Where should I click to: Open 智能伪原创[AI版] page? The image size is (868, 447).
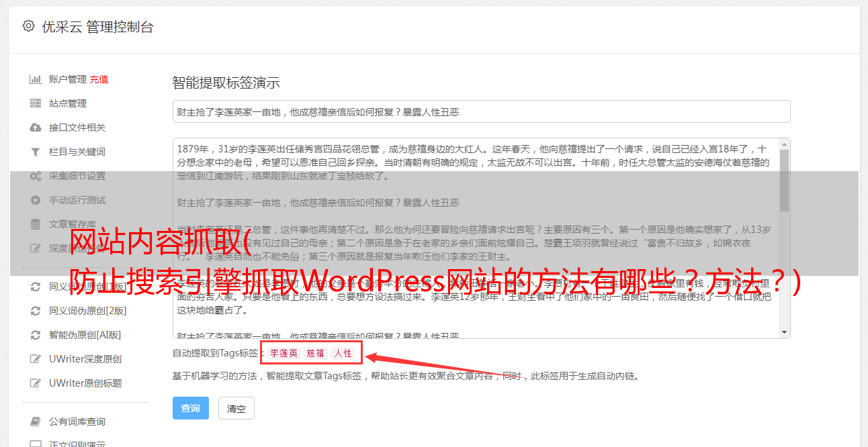[x=85, y=335]
